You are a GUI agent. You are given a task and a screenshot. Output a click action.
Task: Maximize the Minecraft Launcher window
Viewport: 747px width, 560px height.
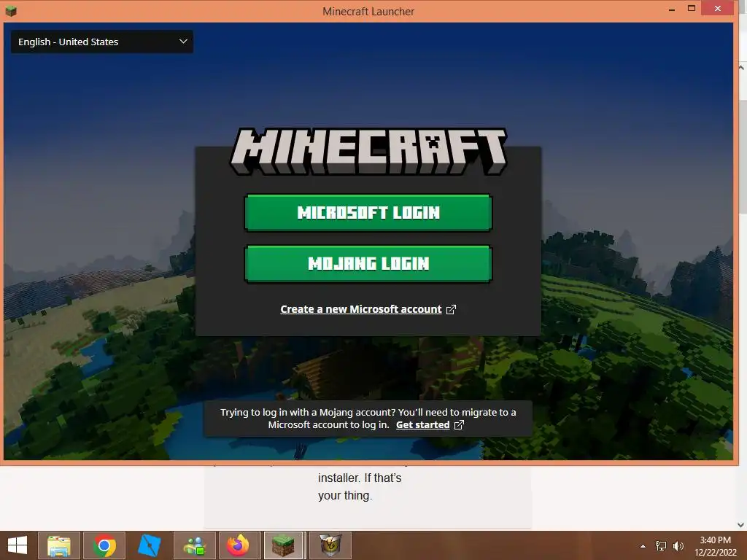[x=692, y=8]
